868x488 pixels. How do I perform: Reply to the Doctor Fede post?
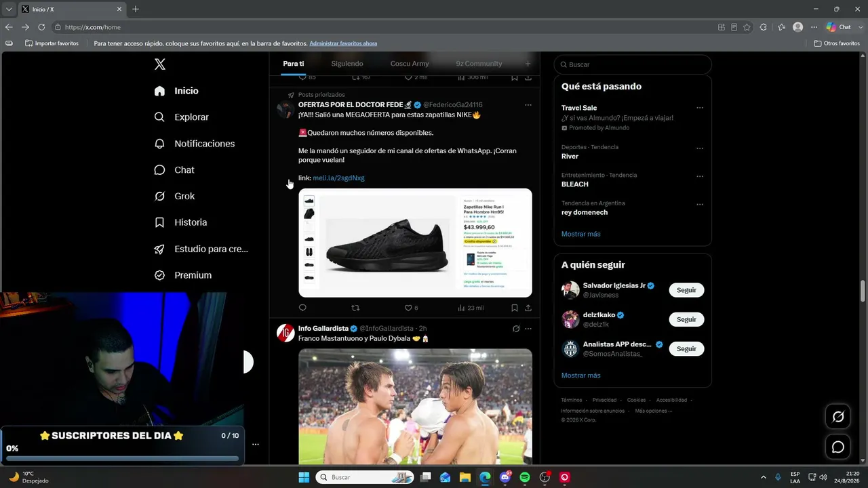click(302, 308)
